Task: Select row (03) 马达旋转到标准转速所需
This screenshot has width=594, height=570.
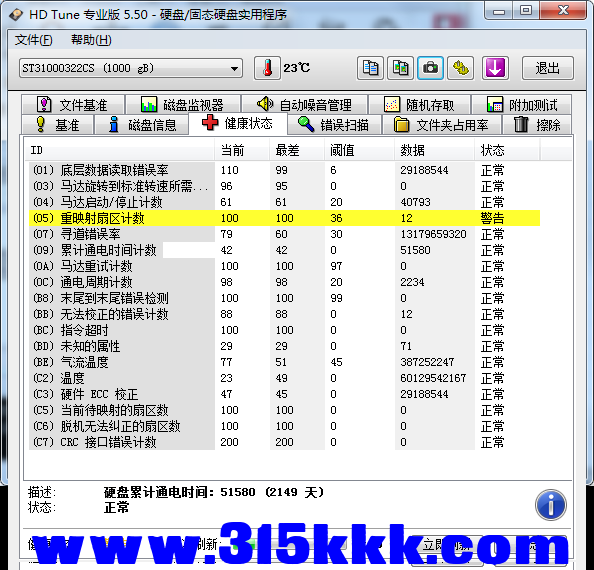Action: tap(284, 186)
